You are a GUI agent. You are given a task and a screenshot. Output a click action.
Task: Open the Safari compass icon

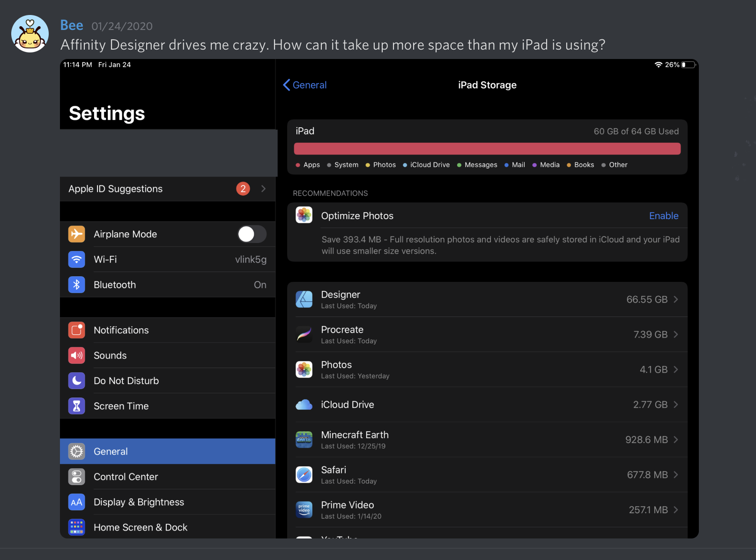304,475
